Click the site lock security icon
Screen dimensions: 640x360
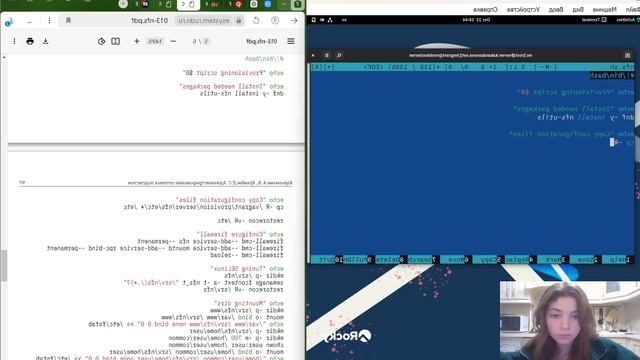tap(239, 20)
